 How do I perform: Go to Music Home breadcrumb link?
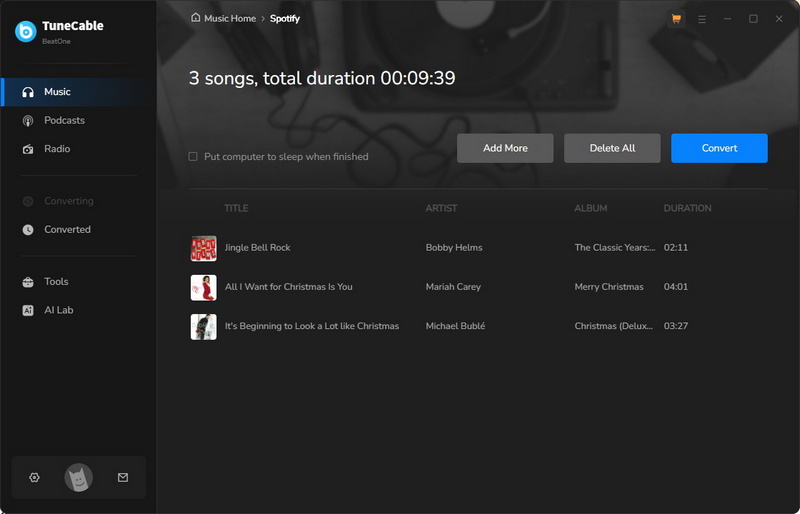tap(230, 18)
